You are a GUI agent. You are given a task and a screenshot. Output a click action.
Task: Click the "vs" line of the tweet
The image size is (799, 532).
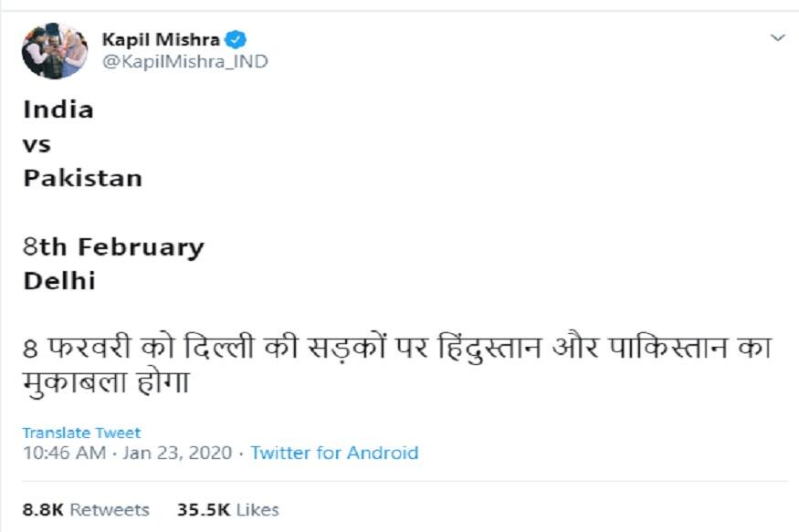click(37, 144)
